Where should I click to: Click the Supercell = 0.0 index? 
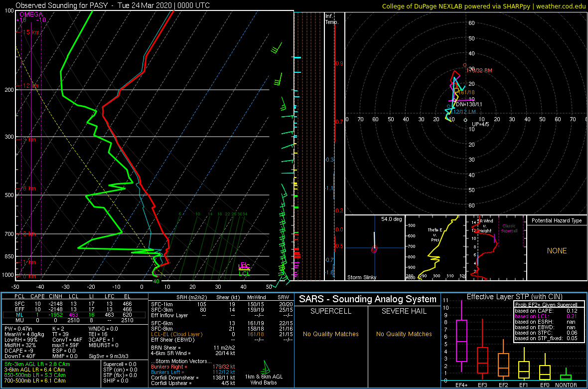[x=120, y=364]
